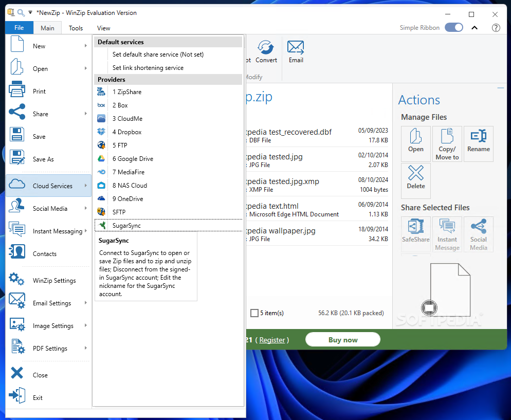Click the OneDrive icon
511x420 pixels.
101,198
